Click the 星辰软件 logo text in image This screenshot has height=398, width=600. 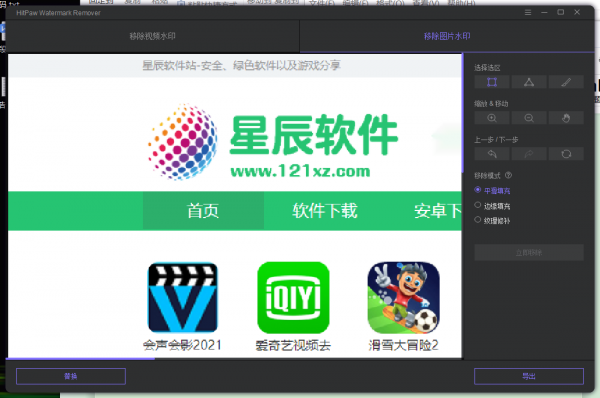(313, 135)
